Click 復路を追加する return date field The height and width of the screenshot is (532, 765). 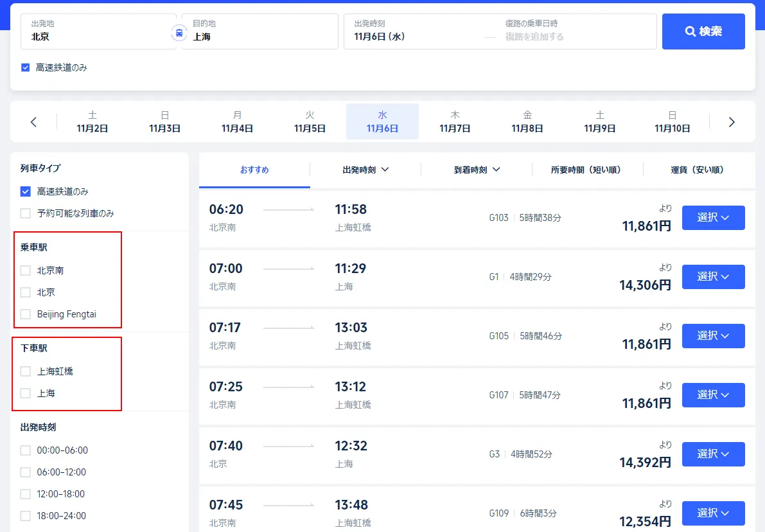(x=534, y=37)
